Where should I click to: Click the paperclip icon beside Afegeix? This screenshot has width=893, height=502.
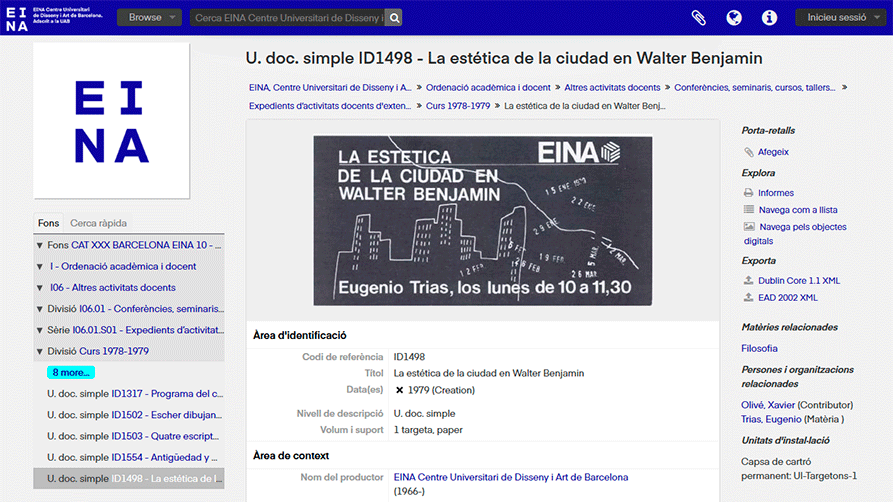click(x=749, y=152)
